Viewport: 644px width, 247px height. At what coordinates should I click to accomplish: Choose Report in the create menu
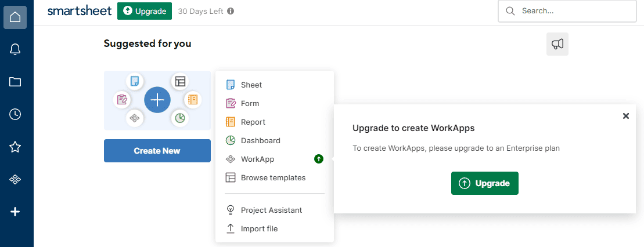pos(274,122)
